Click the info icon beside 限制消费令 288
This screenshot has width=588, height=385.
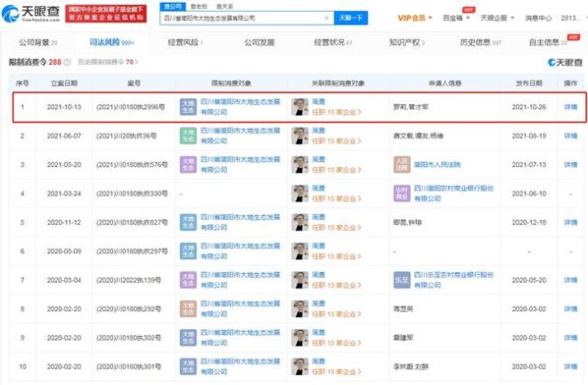pos(67,62)
